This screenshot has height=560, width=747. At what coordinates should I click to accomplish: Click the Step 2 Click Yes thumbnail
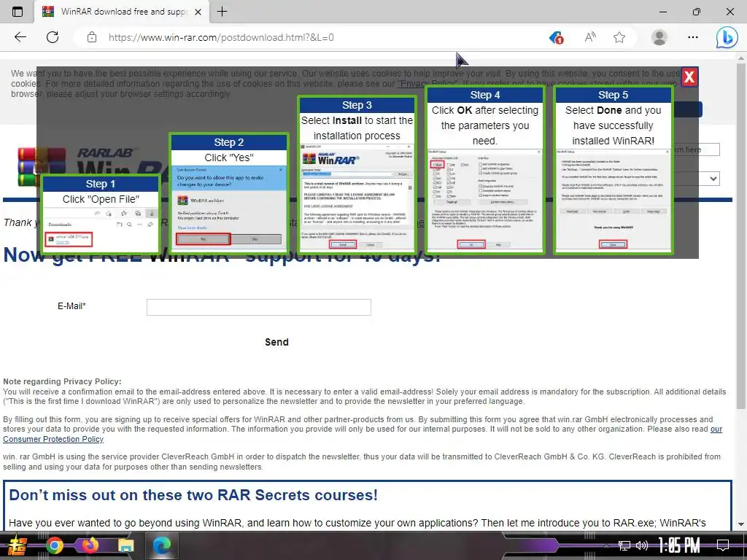[228, 192]
